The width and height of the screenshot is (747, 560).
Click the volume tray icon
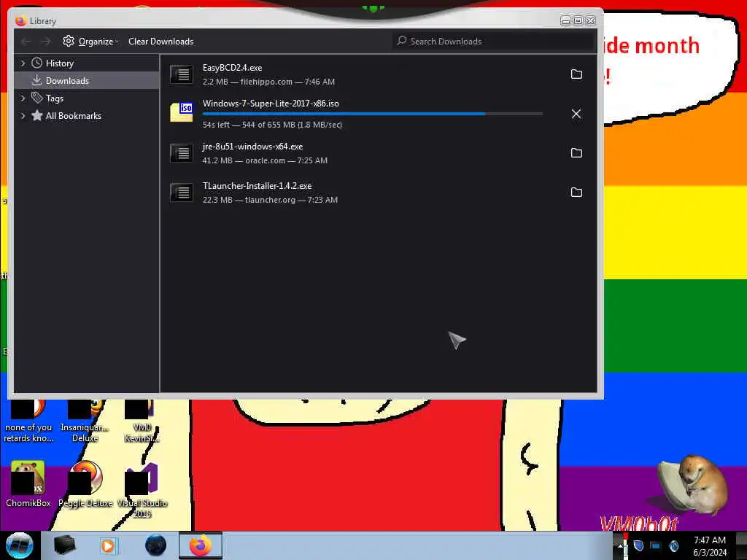click(673, 545)
